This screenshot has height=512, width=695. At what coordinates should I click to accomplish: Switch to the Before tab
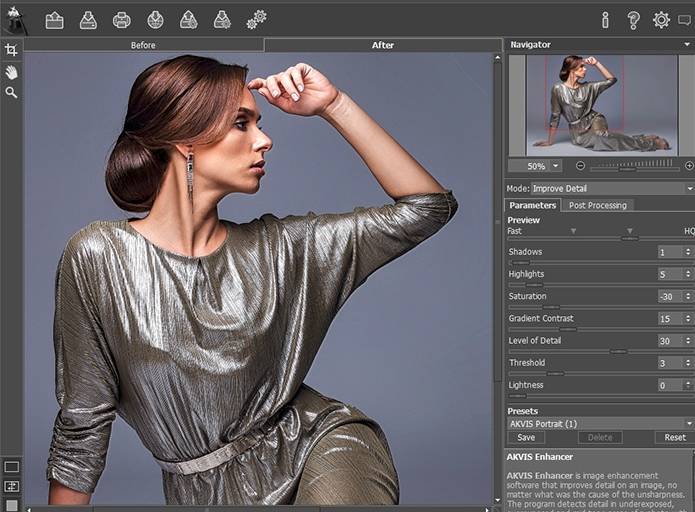(x=143, y=45)
